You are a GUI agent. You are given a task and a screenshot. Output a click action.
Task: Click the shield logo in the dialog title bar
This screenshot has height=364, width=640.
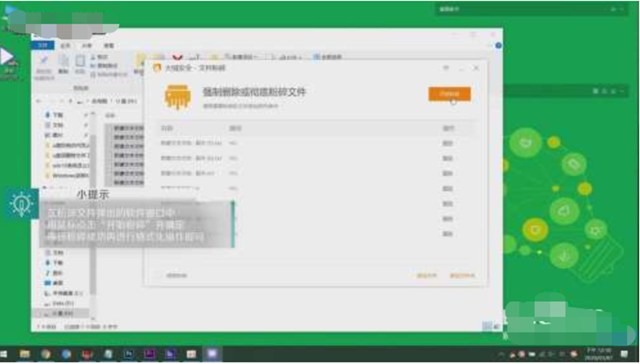pos(157,68)
